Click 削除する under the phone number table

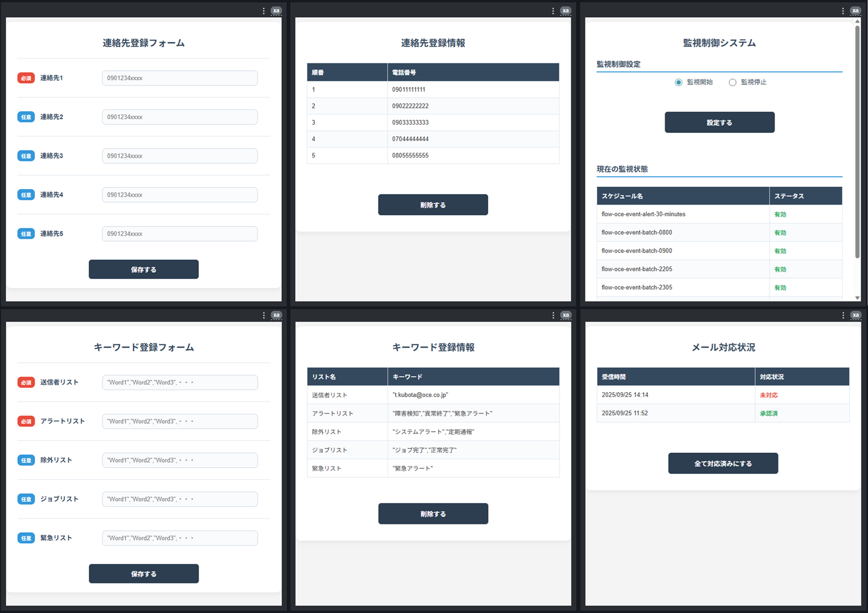tap(433, 205)
